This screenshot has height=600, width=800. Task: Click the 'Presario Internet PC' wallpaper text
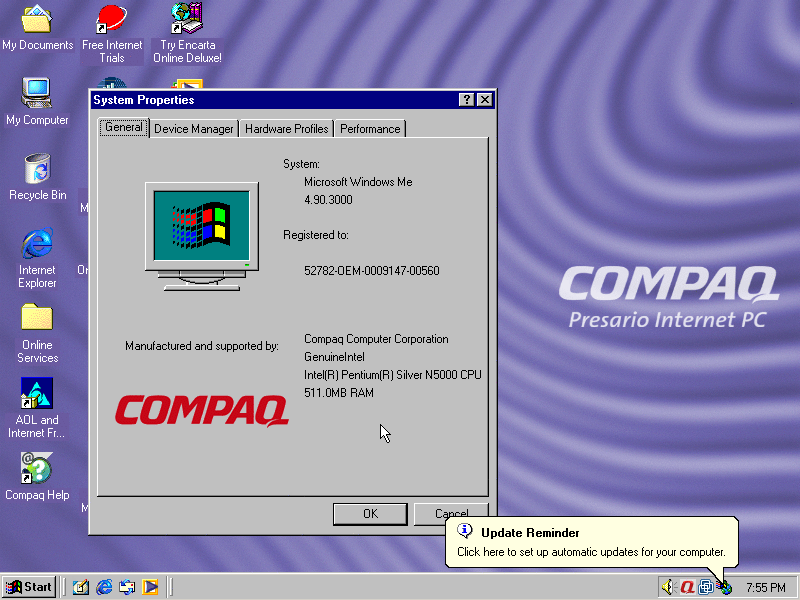click(667, 320)
